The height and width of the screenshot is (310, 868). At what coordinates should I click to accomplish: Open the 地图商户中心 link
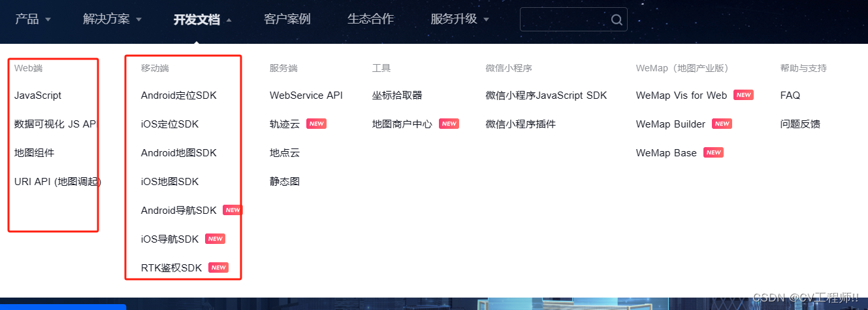click(x=402, y=124)
